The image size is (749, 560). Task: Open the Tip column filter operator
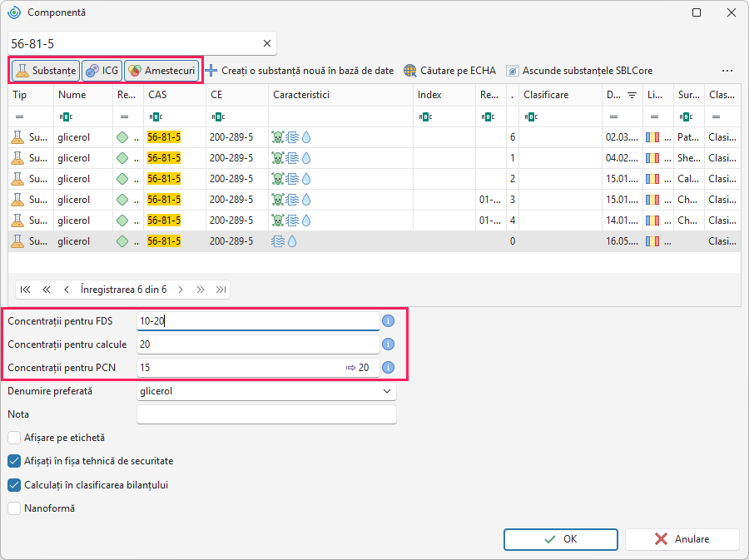(x=20, y=116)
